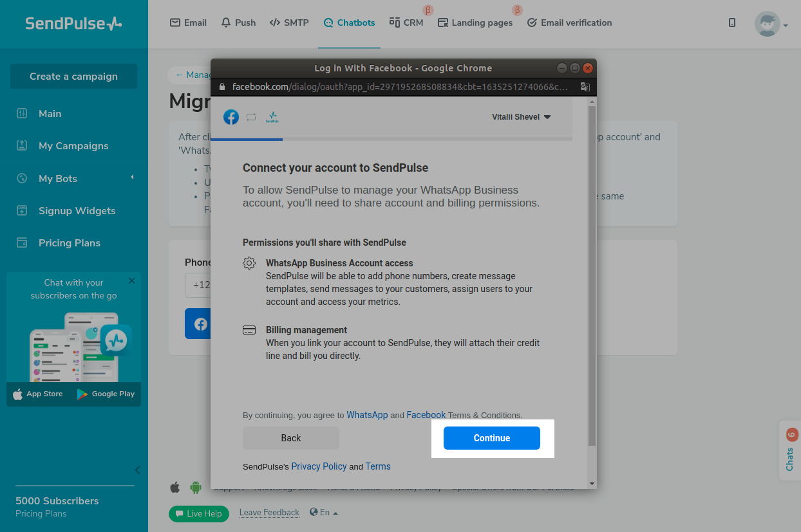
Task: Open the user avatar menu
Action: click(x=771, y=24)
